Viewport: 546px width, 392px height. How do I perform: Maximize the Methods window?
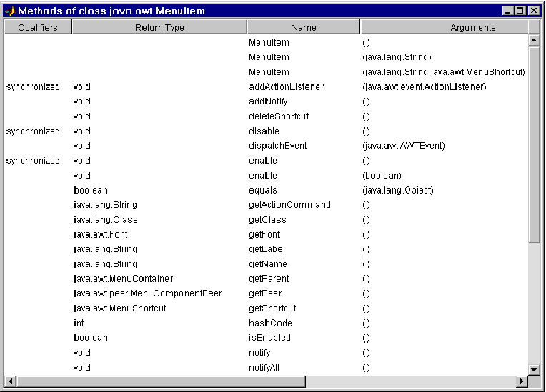(x=521, y=11)
